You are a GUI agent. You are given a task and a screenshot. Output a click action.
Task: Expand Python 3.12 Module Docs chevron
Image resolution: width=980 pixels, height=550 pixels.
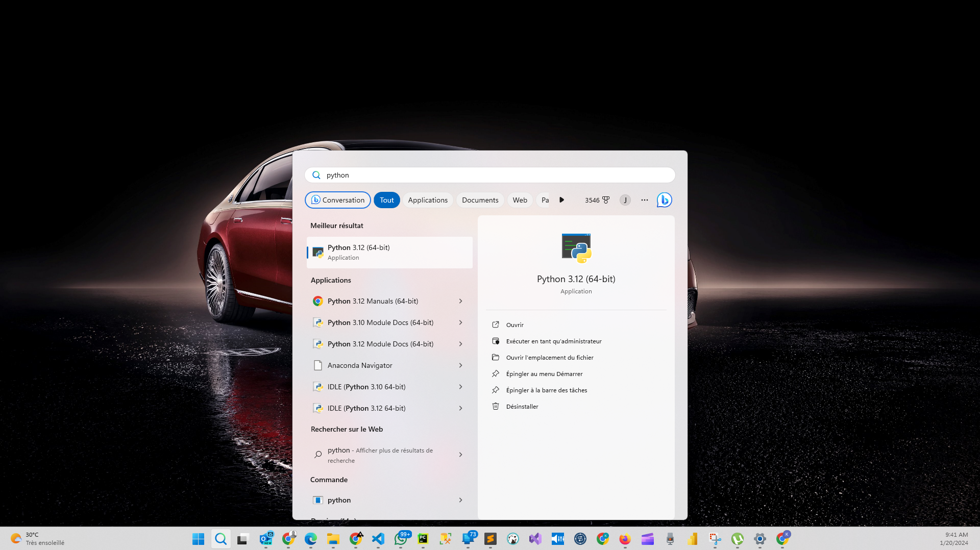coord(460,344)
